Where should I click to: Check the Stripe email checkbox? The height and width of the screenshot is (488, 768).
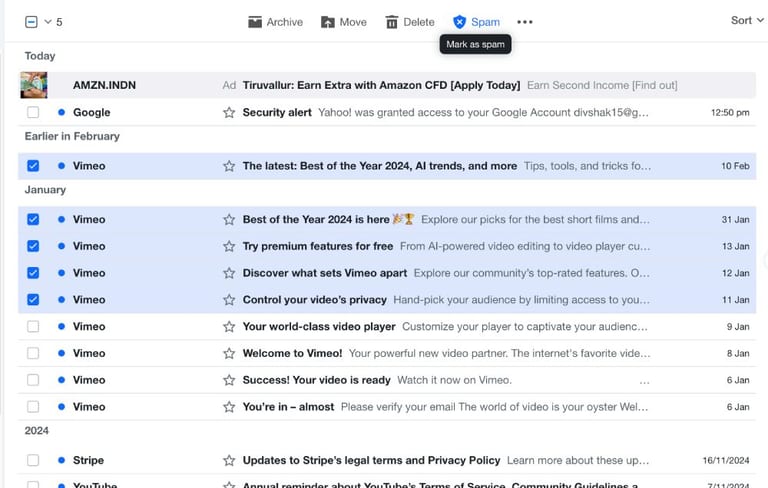tap(33, 460)
